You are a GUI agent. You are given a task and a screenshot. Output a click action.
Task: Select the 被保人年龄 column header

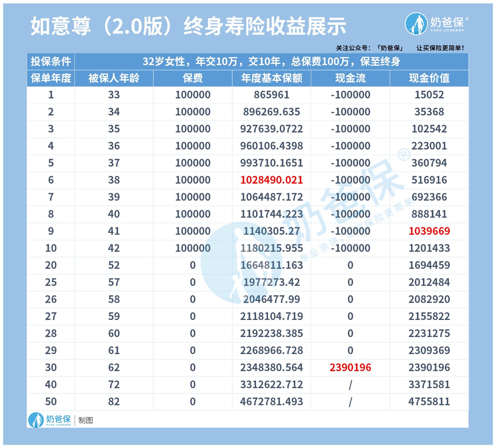point(114,78)
